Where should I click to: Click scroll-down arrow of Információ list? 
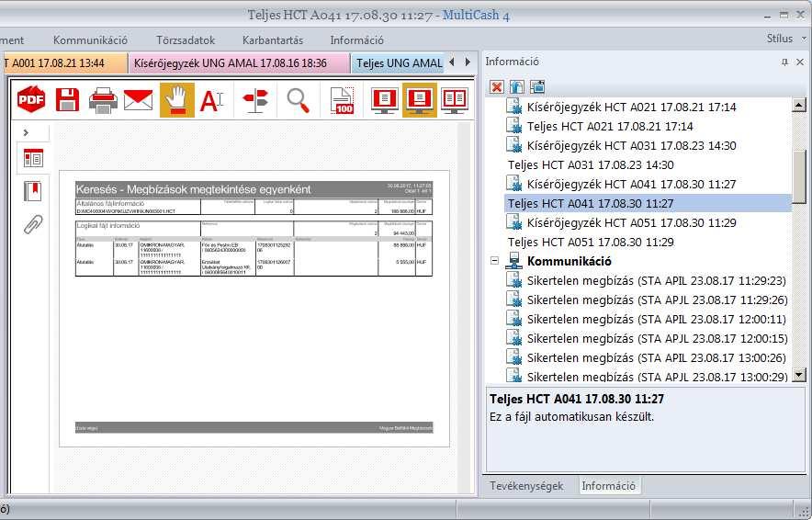pos(799,375)
